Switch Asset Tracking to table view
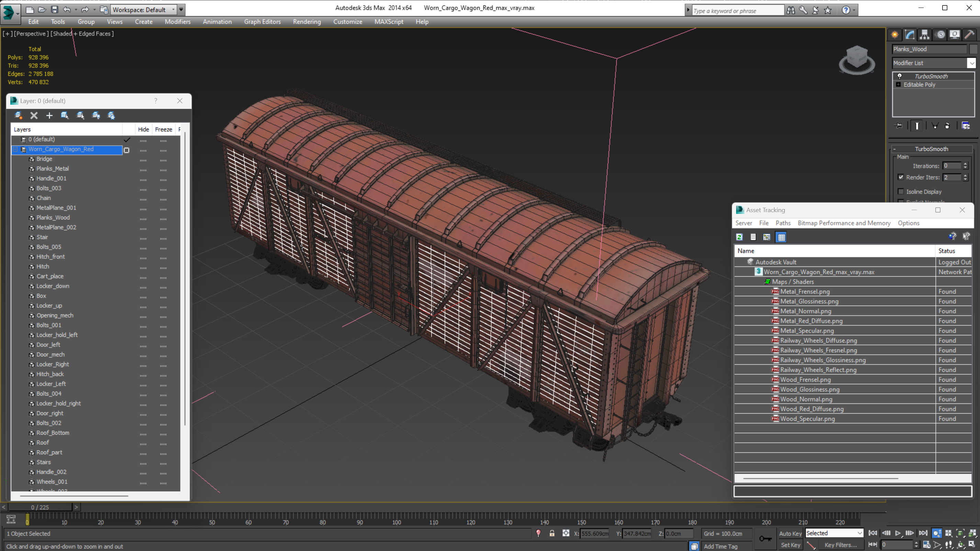980x551 pixels. click(781, 237)
